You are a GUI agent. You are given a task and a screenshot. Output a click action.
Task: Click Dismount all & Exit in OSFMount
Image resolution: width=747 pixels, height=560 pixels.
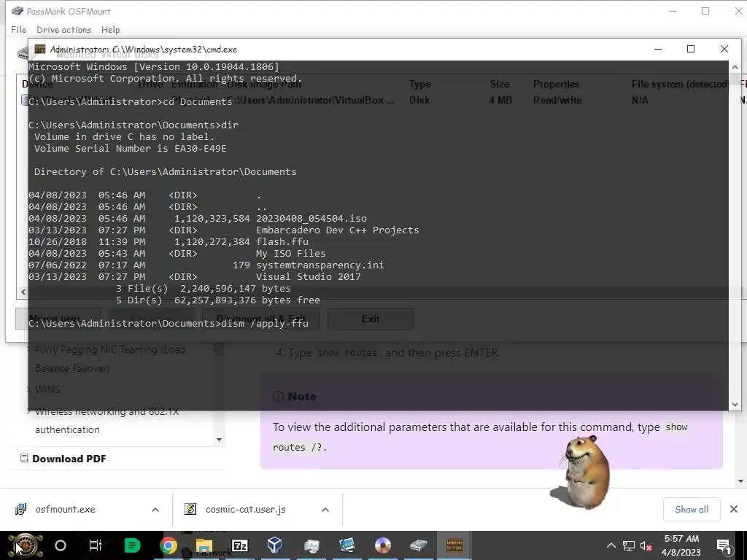tap(261, 319)
